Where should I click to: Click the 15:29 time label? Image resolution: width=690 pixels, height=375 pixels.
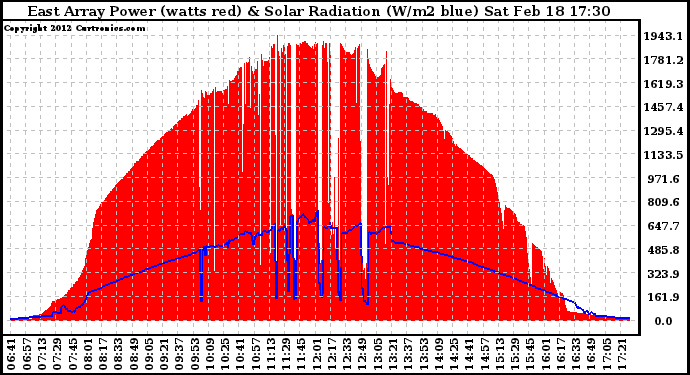tap(515, 354)
